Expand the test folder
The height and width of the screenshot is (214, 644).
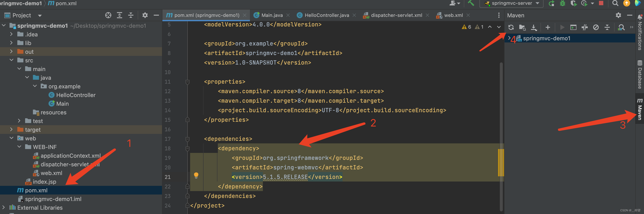click(19, 121)
